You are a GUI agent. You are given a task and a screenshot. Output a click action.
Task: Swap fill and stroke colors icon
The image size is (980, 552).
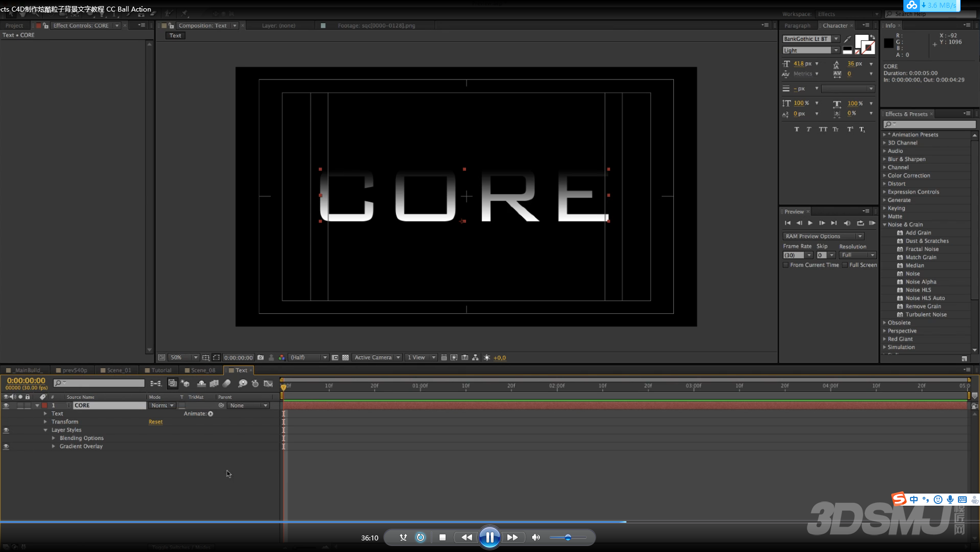coord(872,37)
